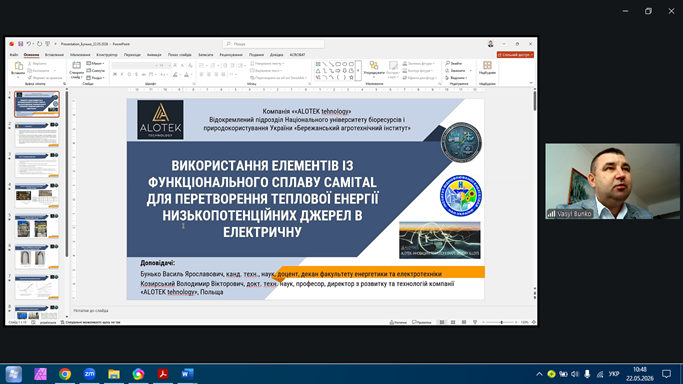
Task: Select the rectangle shape in shapes gallery
Action: [338, 64]
